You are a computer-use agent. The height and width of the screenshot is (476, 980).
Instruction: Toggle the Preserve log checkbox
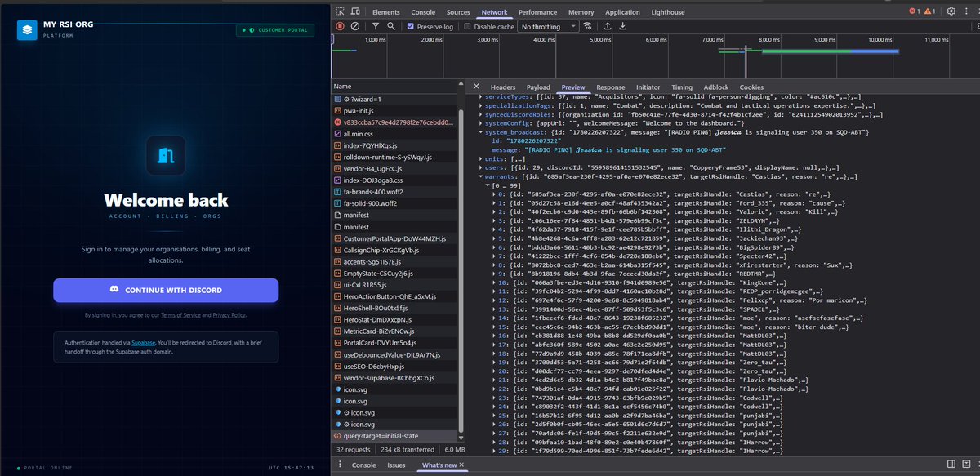point(410,26)
